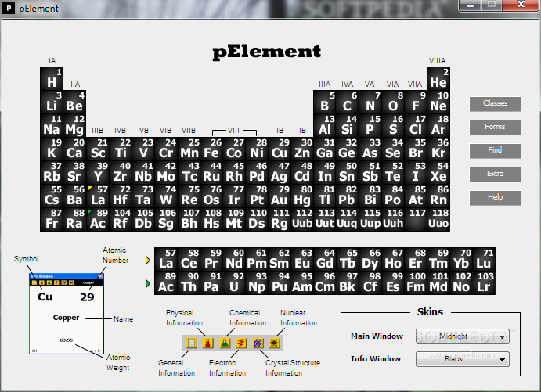The height and width of the screenshot is (392, 541).
Task: Select Silicon (Si) element cell
Action: pos(348,125)
